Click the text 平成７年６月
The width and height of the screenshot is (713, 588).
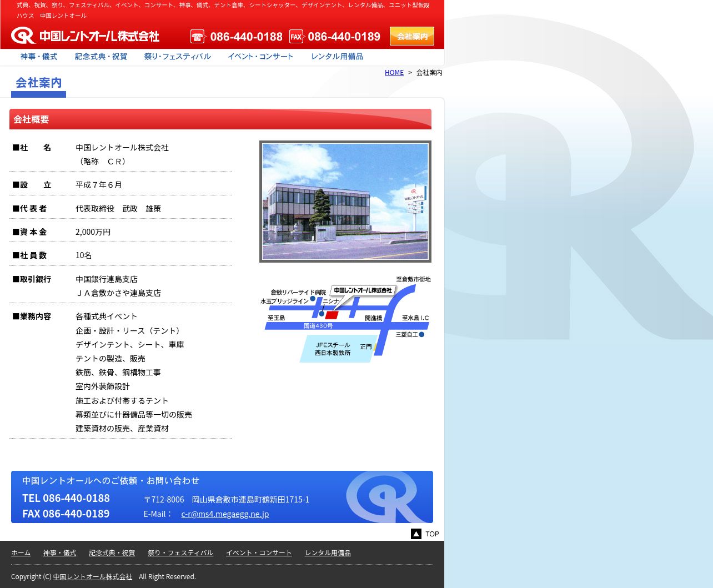pyautogui.click(x=99, y=185)
